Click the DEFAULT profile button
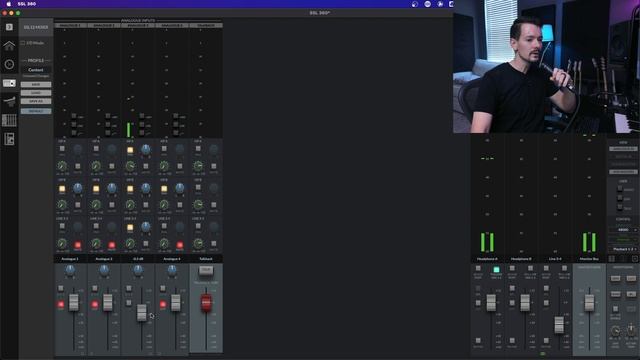 (36, 111)
